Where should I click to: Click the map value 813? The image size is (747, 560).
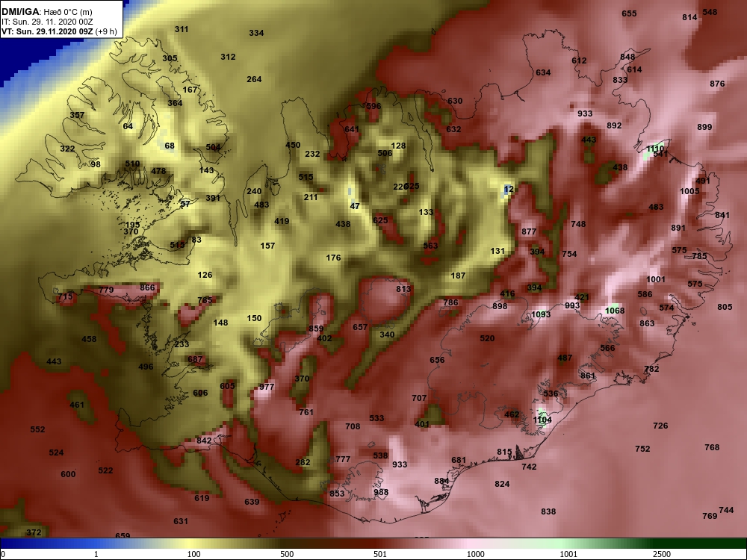403,288
